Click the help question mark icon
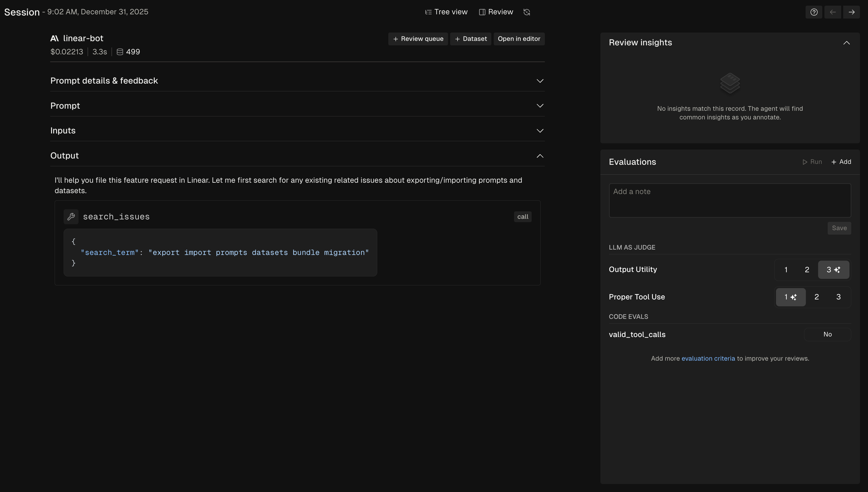The width and height of the screenshot is (868, 492). point(814,12)
